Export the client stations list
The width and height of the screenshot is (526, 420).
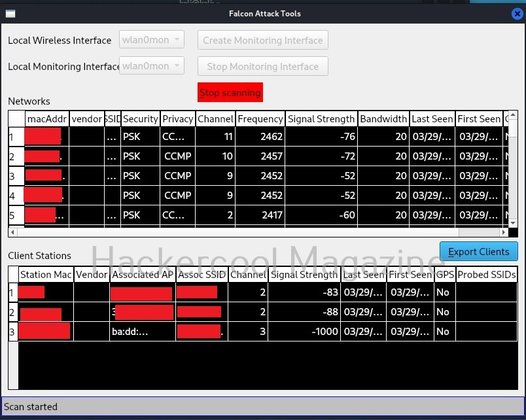pyautogui.click(x=479, y=252)
